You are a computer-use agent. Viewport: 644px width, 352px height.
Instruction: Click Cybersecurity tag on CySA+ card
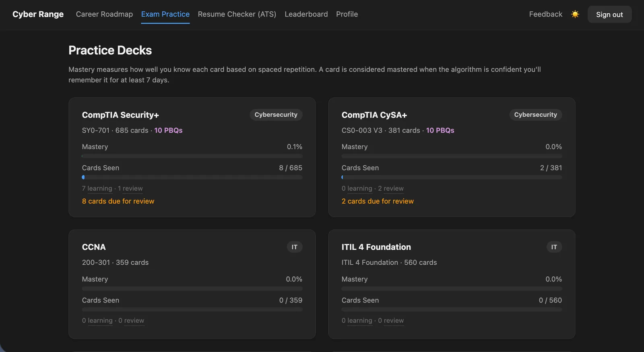(x=535, y=115)
